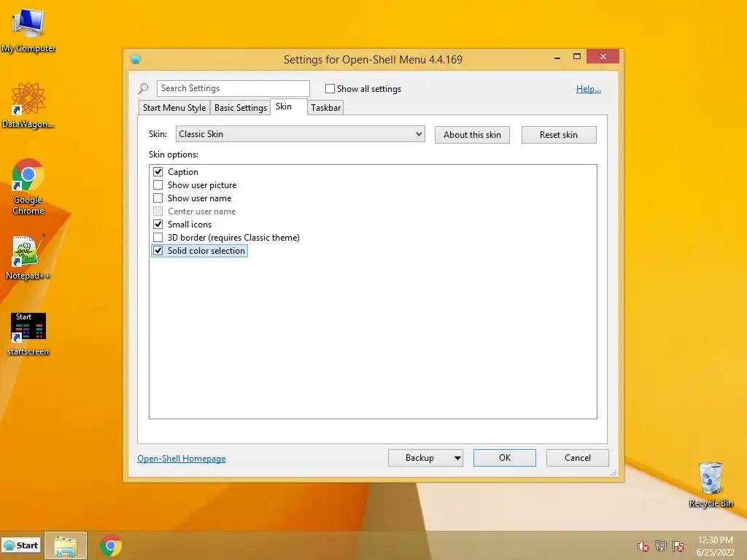The height and width of the screenshot is (560, 747).
Task: Enable Show user picture option
Action: coord(158,184)
